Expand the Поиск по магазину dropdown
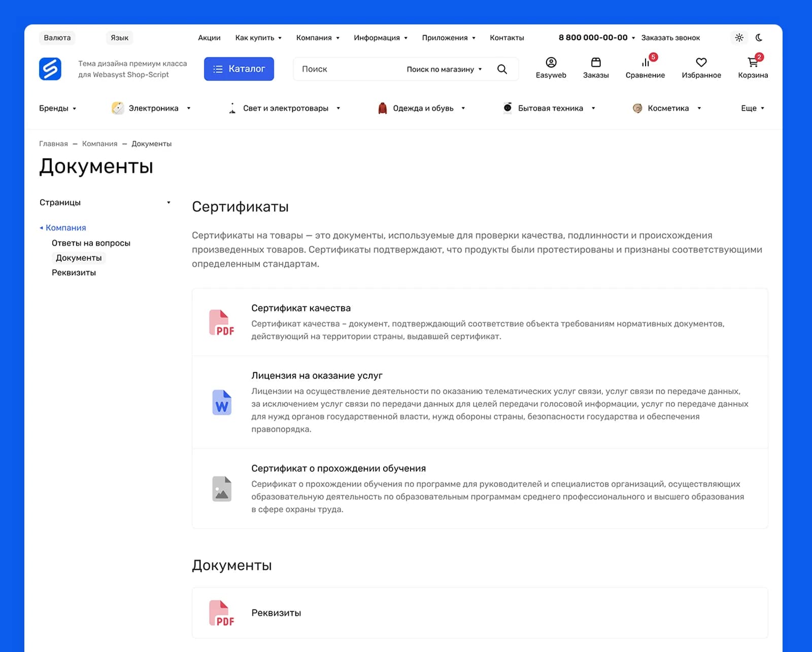Viewport: 812px width, 652px height. (x=444, y=69)
